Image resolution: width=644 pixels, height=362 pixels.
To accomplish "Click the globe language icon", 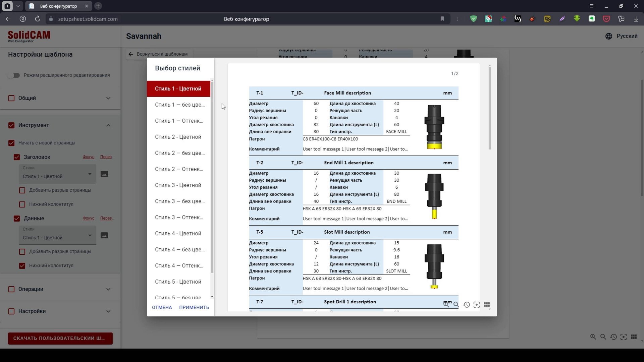I will 608,36.
